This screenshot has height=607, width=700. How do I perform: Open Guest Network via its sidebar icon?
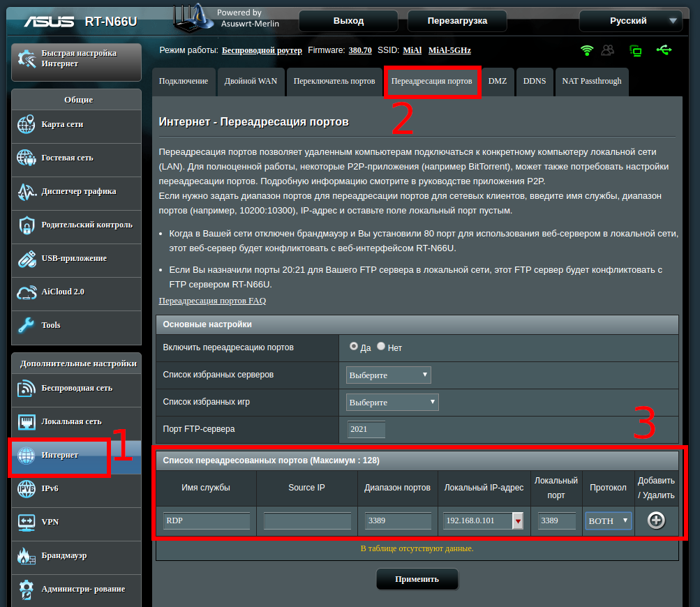26,158
